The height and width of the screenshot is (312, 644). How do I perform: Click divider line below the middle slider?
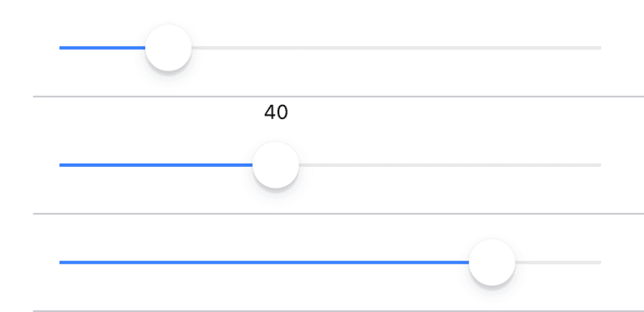(x=339, y=214)
